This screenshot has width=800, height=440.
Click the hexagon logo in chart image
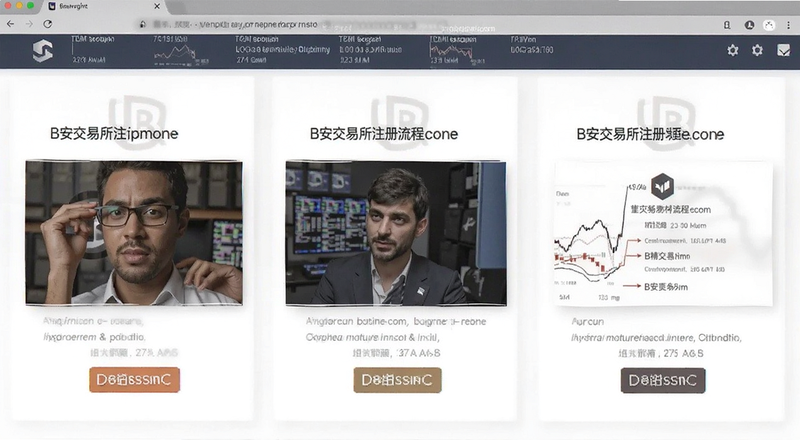(662, 186)
